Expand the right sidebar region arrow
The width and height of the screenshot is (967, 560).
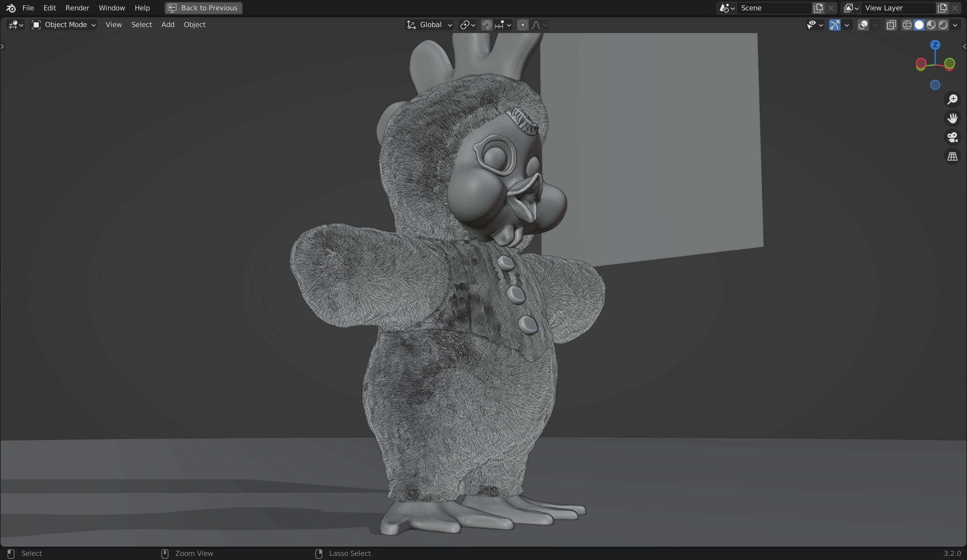pyautogui.click(x=964, y=47)
